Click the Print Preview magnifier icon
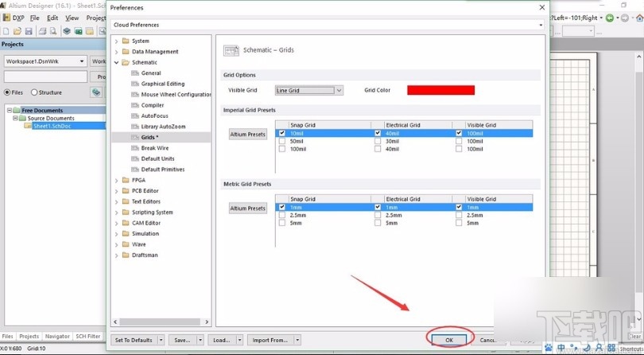Image resolution: width=644 pixels, height=355 pixels. (52, 31)
